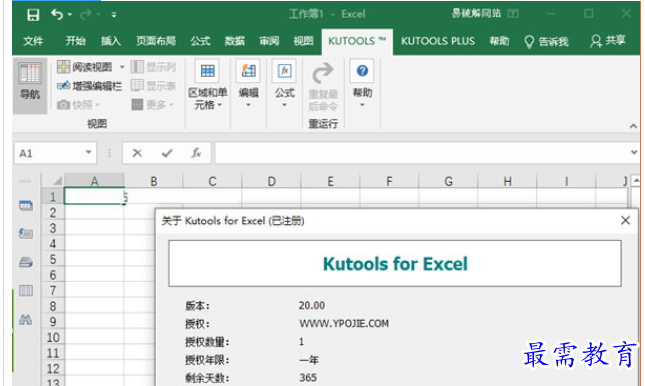This screenshot has width=645, height=386.
Task: Open the Kutools 帮助 question mark menu
Action: 362,84
